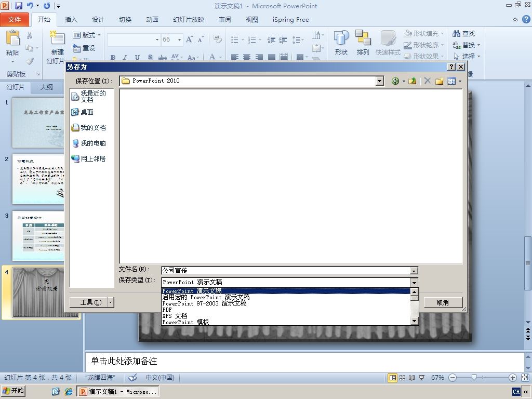Choose macro-enabled PowerPoint presentation type
The image size is (532, 399).
(206, 297)
